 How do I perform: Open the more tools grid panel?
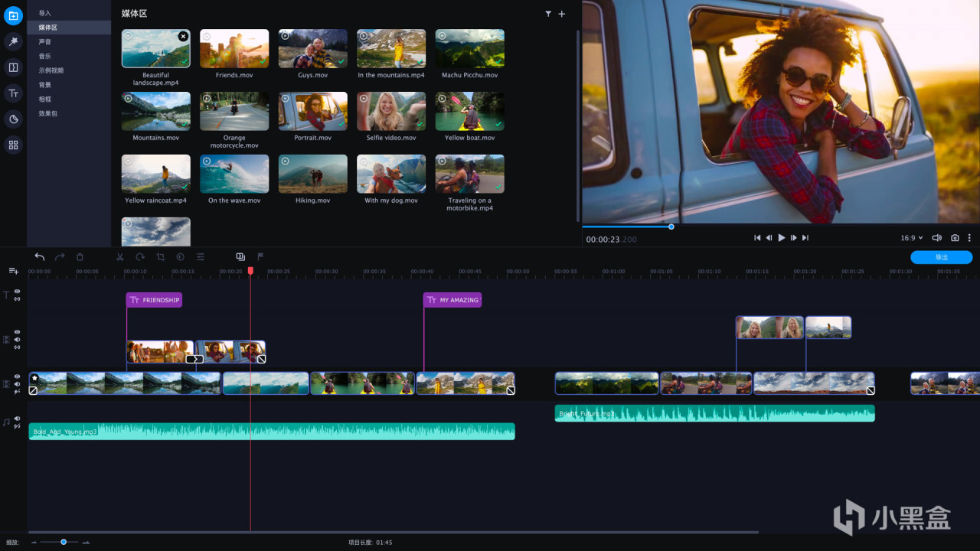(x=13, y=145)
